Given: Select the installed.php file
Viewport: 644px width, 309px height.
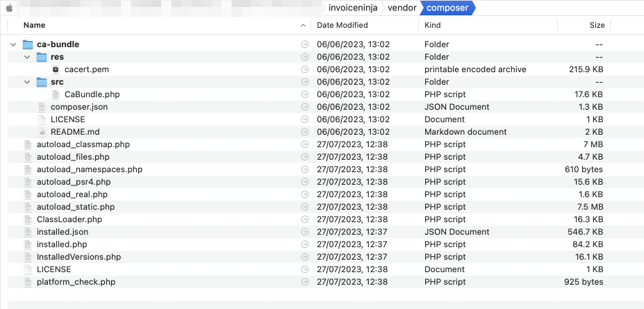Looking at the screenshot, I should pyautogui.click(x=62, y=244).
